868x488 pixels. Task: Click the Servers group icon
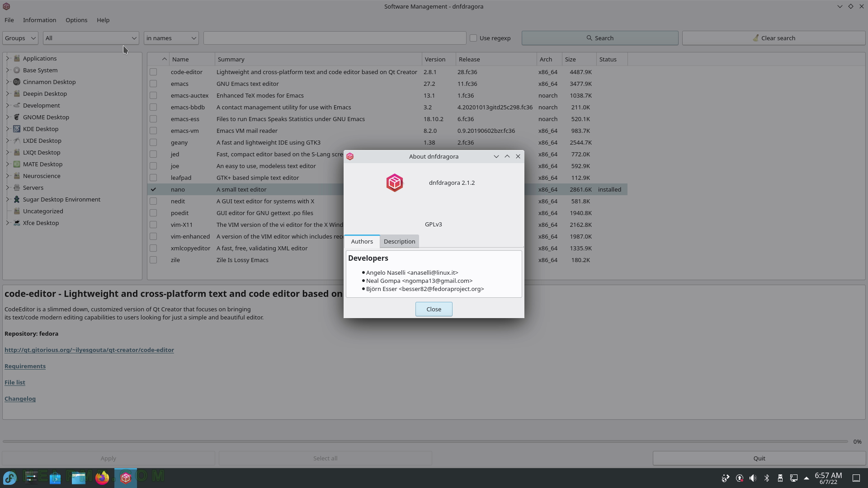click(17, 188)
